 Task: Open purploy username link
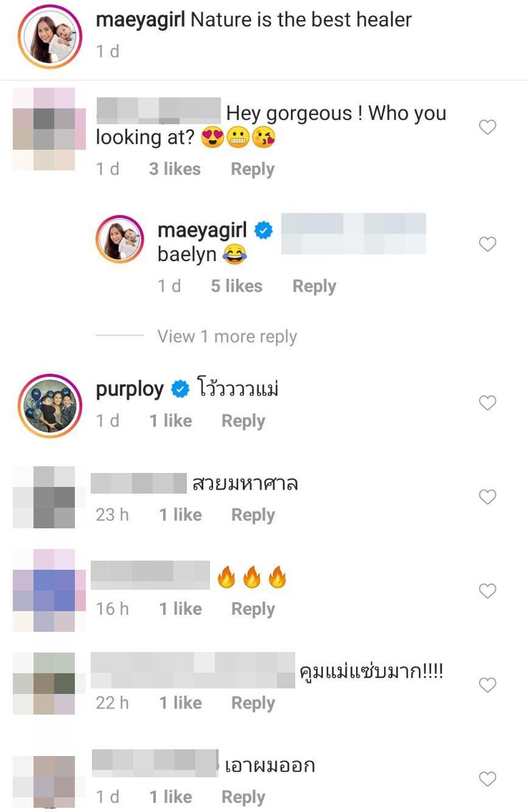130,388
